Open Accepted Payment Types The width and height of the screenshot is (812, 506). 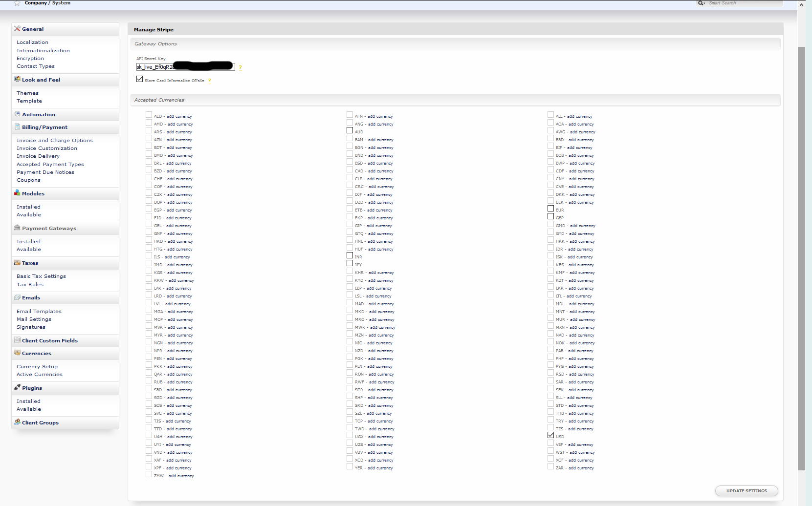pyautogui.click(x=50, y=164)
